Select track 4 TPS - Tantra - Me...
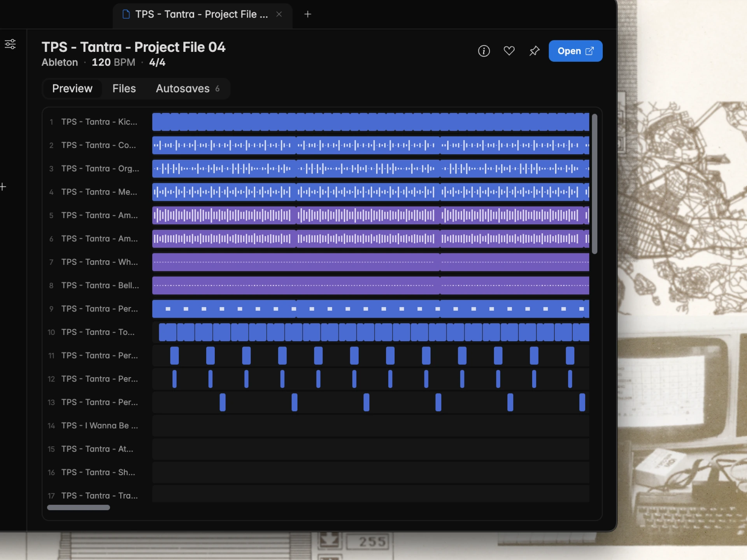Image resolution: width=747 pixels, height=560 pixels. (99, 192)
